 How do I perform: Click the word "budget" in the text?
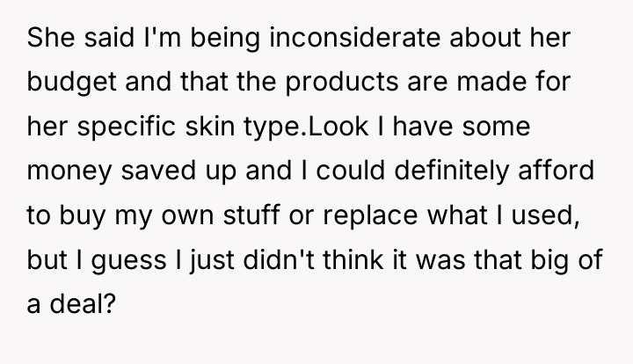click(x=72, y=84)
